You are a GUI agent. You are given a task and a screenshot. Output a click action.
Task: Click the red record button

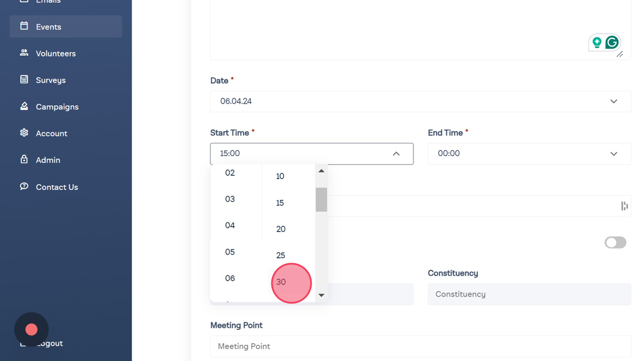coord(32,329)
